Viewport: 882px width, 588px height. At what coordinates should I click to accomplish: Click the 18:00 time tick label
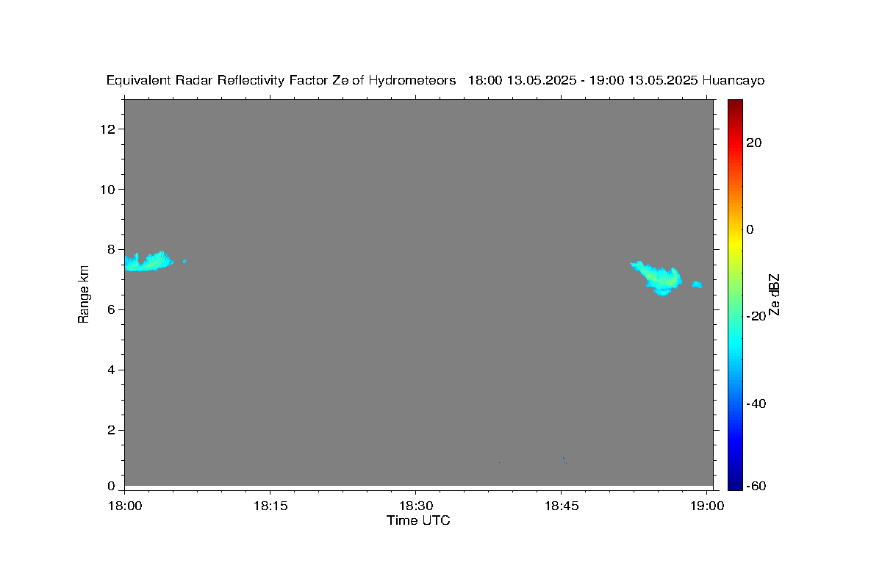(124, 506)
